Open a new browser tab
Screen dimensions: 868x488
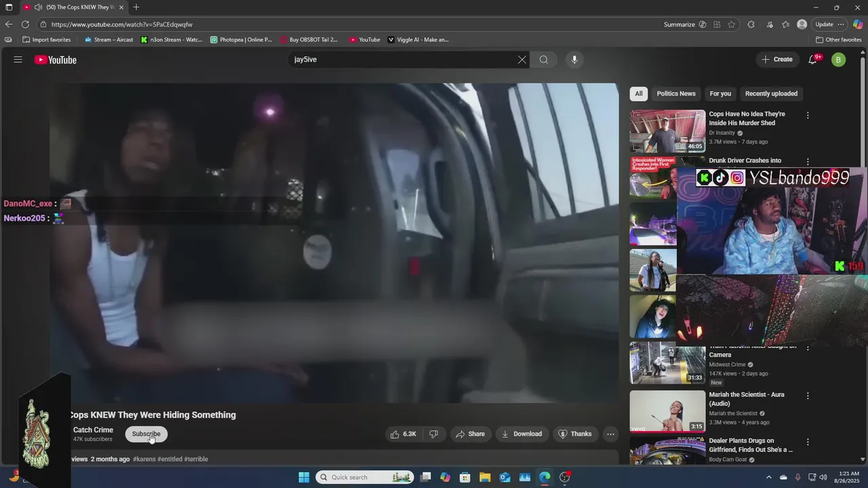tap(136, 7)
